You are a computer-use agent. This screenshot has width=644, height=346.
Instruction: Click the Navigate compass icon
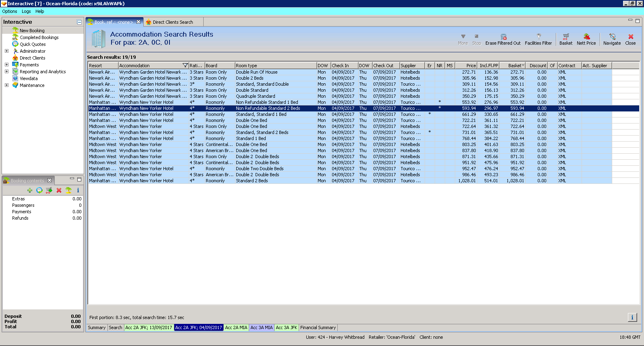coord(612,37)
